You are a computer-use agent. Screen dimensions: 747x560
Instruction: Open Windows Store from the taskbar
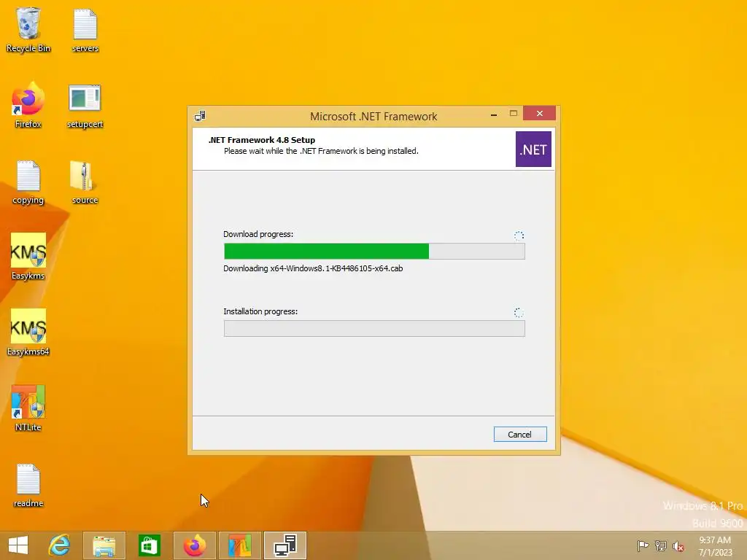coord(149,545)
